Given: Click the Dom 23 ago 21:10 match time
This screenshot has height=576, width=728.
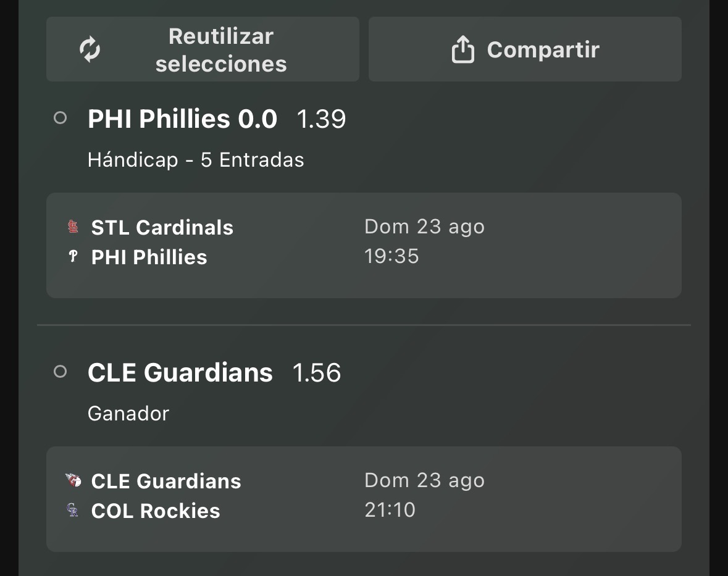Looking at the screenshot, I should tap(424, 495).
